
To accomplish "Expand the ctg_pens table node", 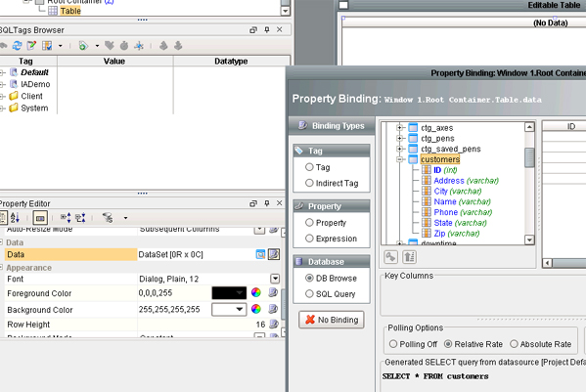I will [399, 138].
